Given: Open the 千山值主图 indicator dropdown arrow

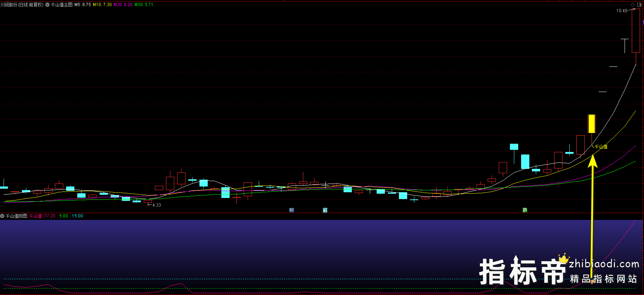Looking at the screenshot, I should [47, 5].
